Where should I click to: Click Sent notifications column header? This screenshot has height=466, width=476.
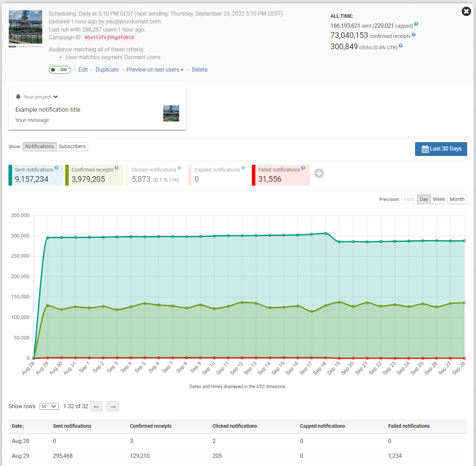72,426
